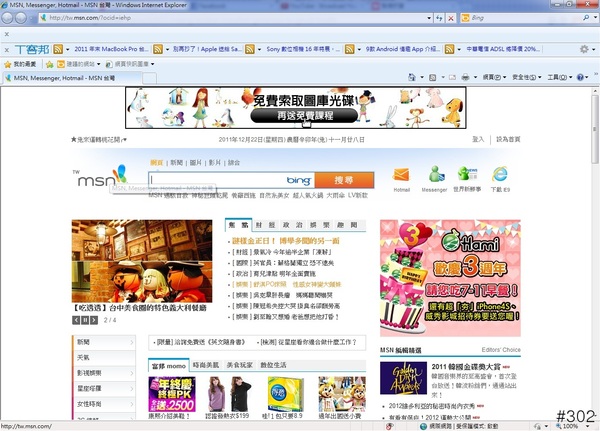Show the previous slideshow story

point(76,320)
